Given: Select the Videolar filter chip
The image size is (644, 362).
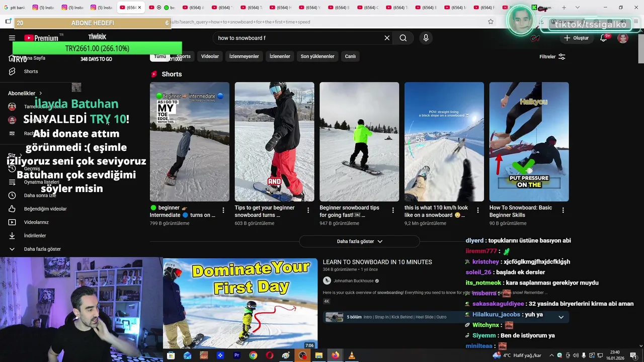Looking at the screenshot, I should point(210,56).
